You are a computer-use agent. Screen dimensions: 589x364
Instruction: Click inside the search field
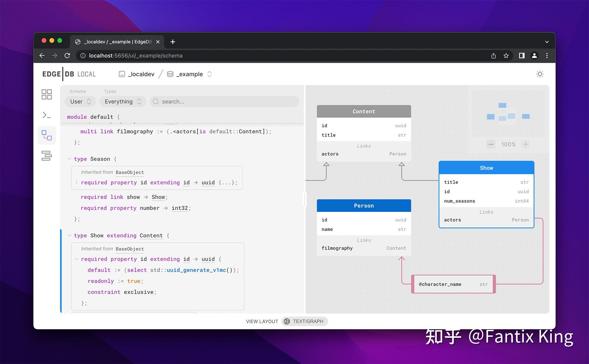click(x=206, y=101)
